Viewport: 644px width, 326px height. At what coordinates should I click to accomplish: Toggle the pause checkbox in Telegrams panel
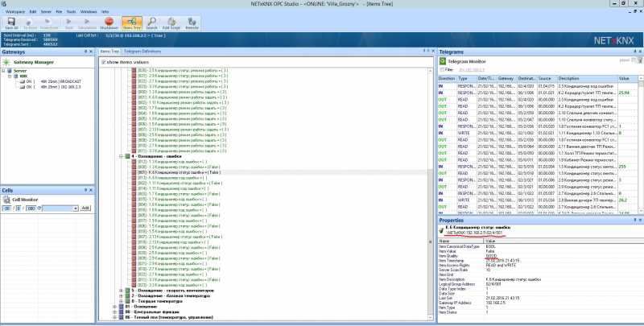[634, 60]
